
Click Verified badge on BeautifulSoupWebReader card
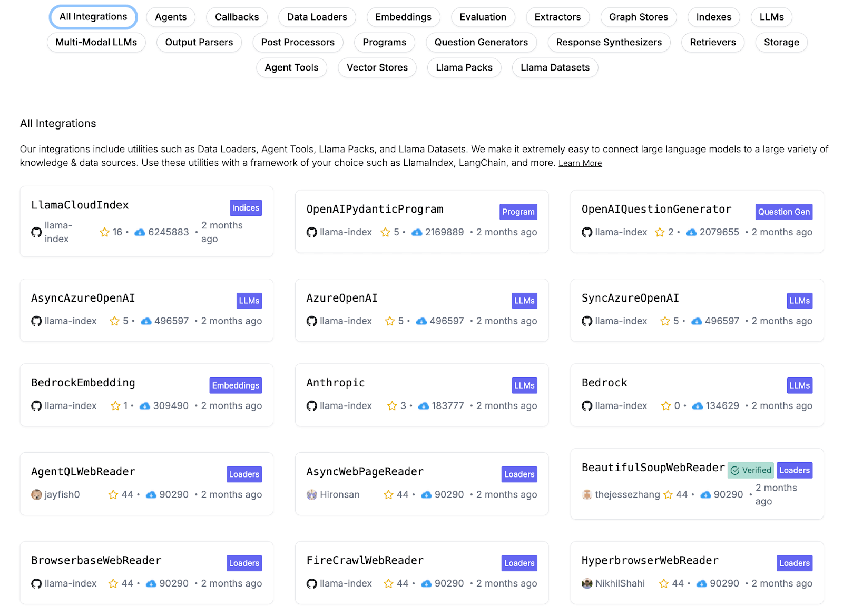(751, 470)
